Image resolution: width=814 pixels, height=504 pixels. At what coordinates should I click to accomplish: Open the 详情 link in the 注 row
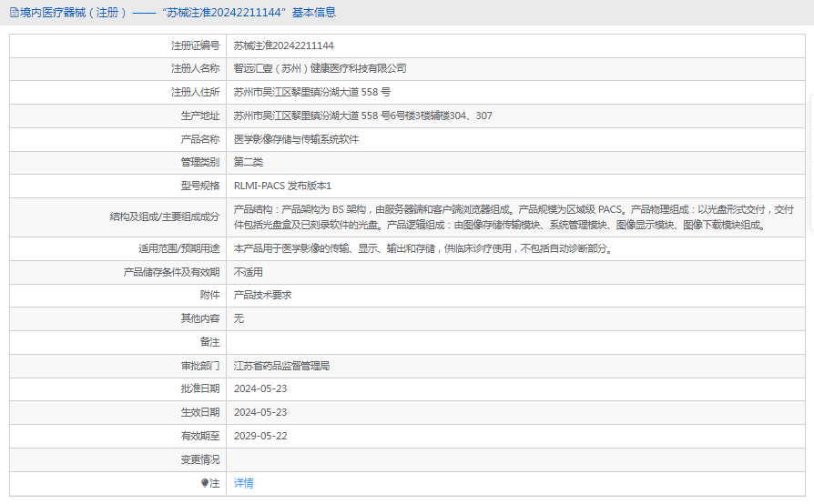pos(243,483)
